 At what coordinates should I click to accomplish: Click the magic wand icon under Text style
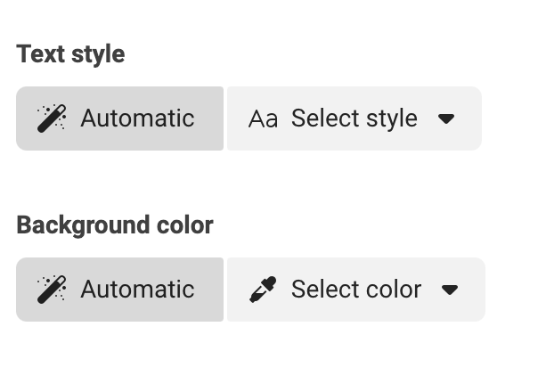(x=52, y=118)
